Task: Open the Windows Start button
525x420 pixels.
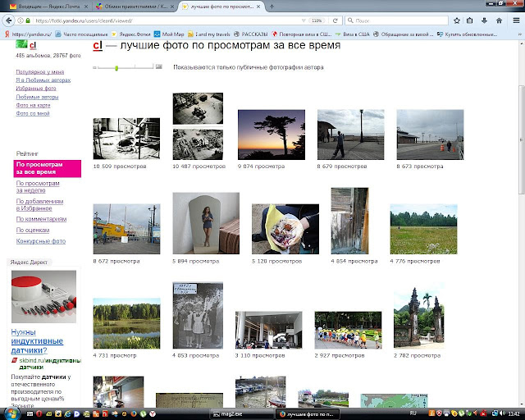Action: (x=11, y=413)
